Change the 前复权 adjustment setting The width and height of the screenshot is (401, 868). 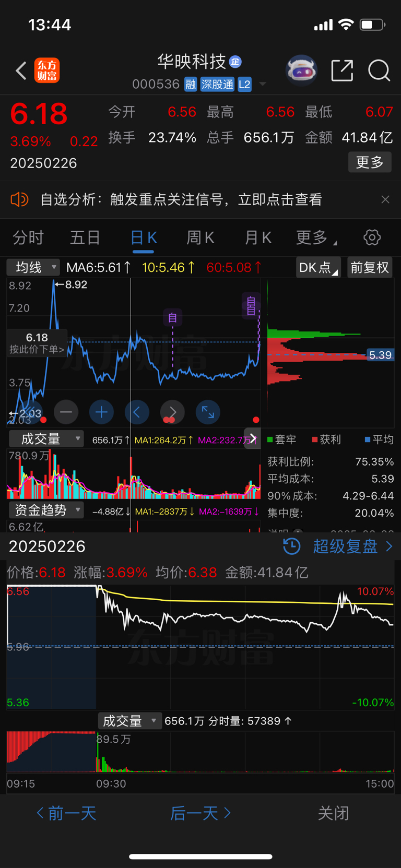pos(370,267)
